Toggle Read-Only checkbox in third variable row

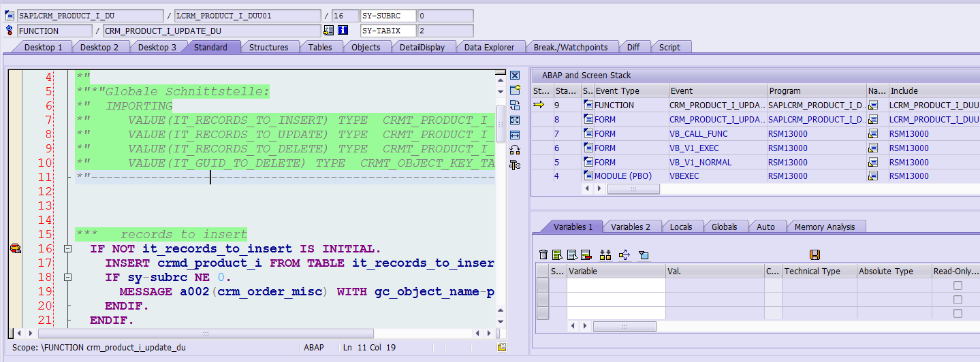pos(958,314)
